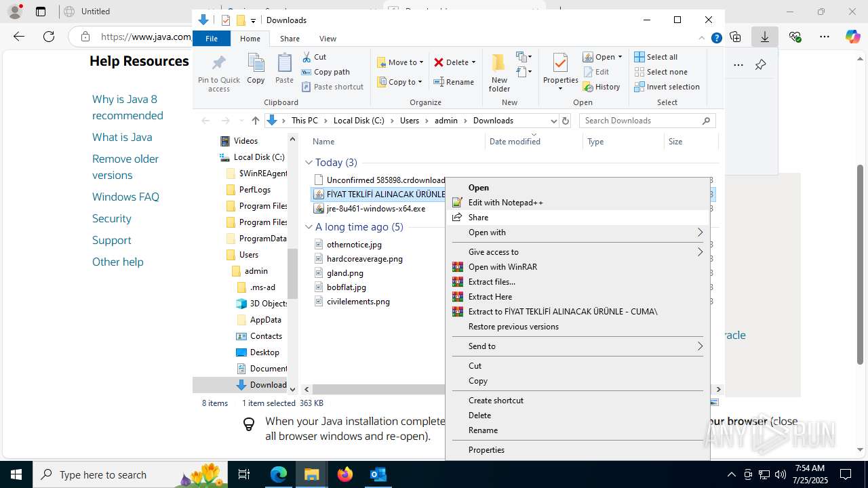Image resolution: width=868 pixels, height=488 pixels.
Task: Open Outlook from taskbar
Action: point(378,474)
